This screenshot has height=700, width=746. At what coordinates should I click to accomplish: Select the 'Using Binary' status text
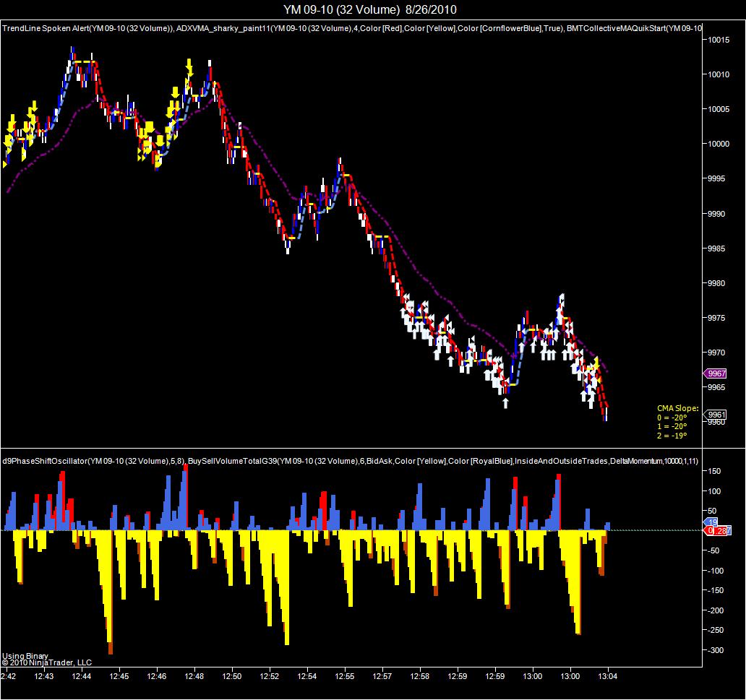tap(25, 656)
